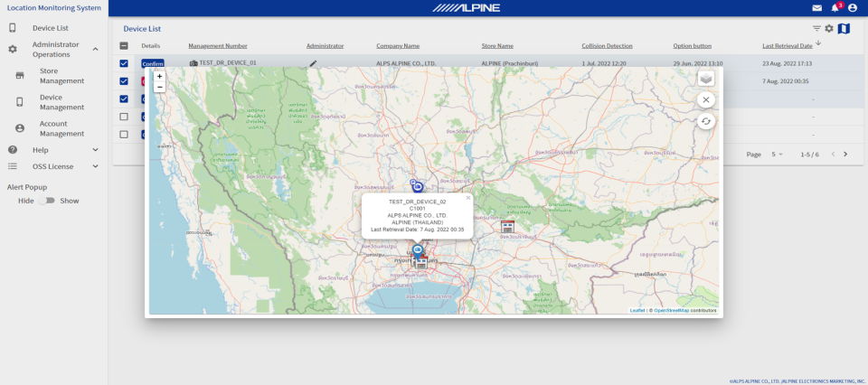The image size is (868, 385).
Task: Open the OpenStreetMap attribution link
Action: coord(672,310)
